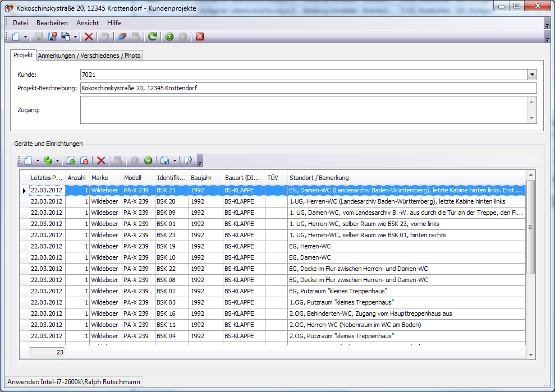Click the red X delete icon in the main toolbar
The height and width of the screenshot is (392, 555).
point(89,36)
